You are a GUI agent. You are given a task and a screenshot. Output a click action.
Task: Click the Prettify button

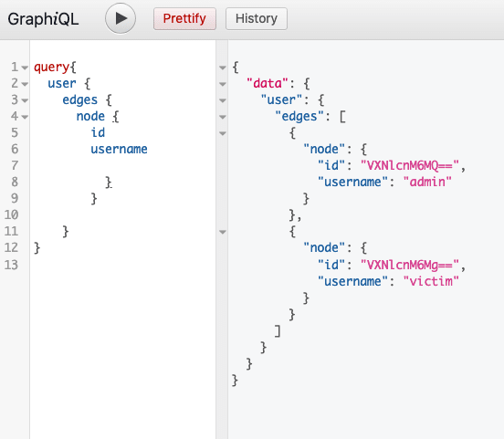(x=184, y=18)
